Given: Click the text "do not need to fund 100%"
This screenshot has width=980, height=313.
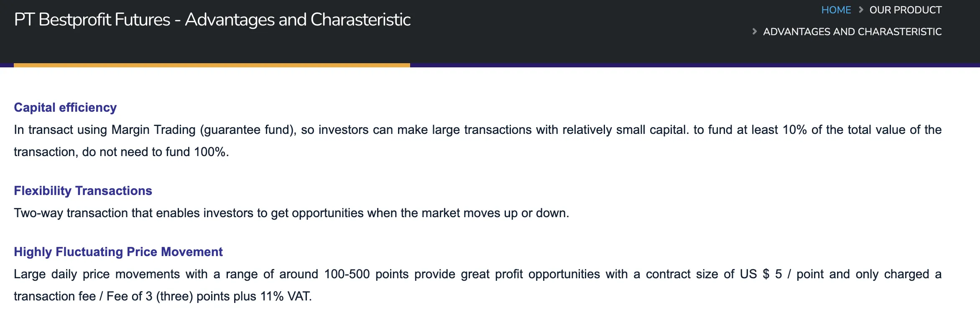Looking at the screenshot, I should 154,152.
